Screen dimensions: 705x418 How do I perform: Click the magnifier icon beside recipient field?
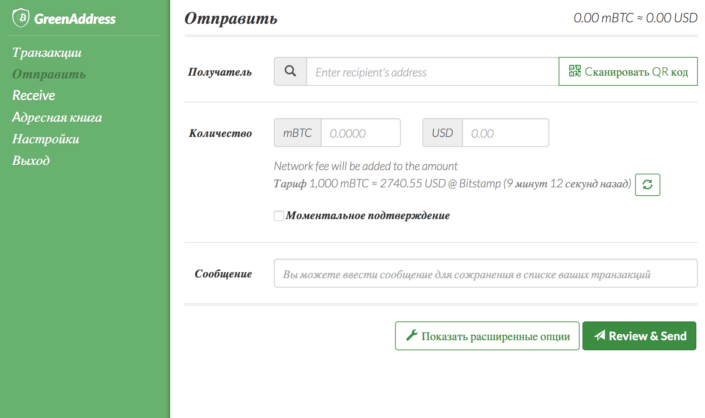[290, 71]
